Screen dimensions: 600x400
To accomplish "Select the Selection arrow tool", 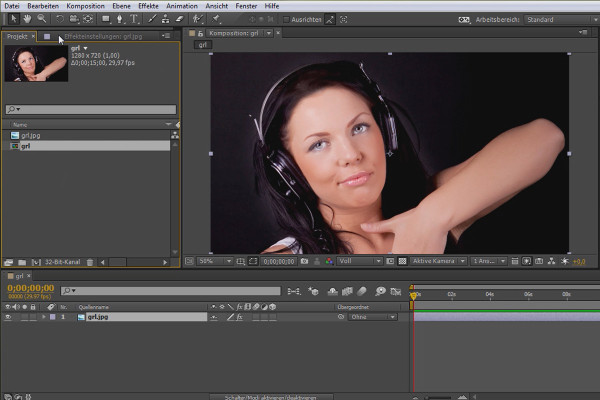I will click(x=13, y=19).
